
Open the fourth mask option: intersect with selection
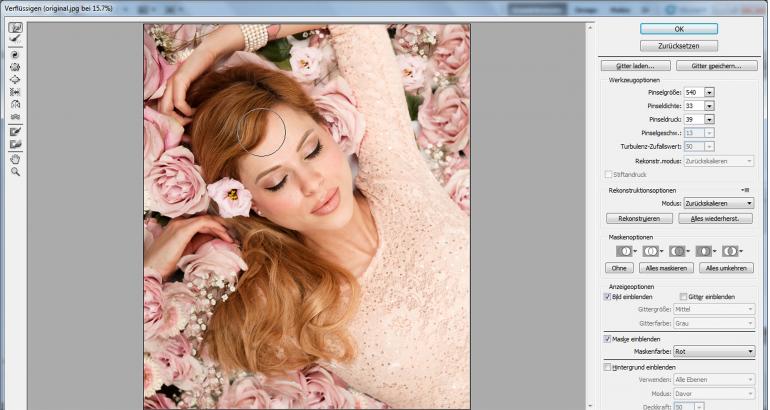706,251
